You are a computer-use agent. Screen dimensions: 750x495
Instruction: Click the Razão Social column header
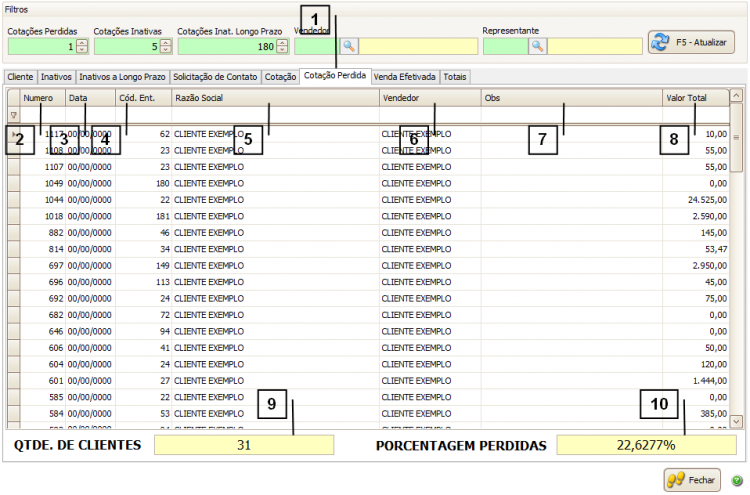275,98
